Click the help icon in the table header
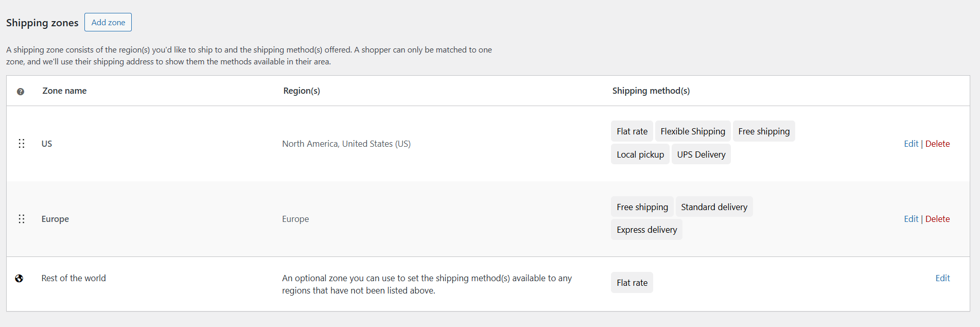 pos(21,91)
